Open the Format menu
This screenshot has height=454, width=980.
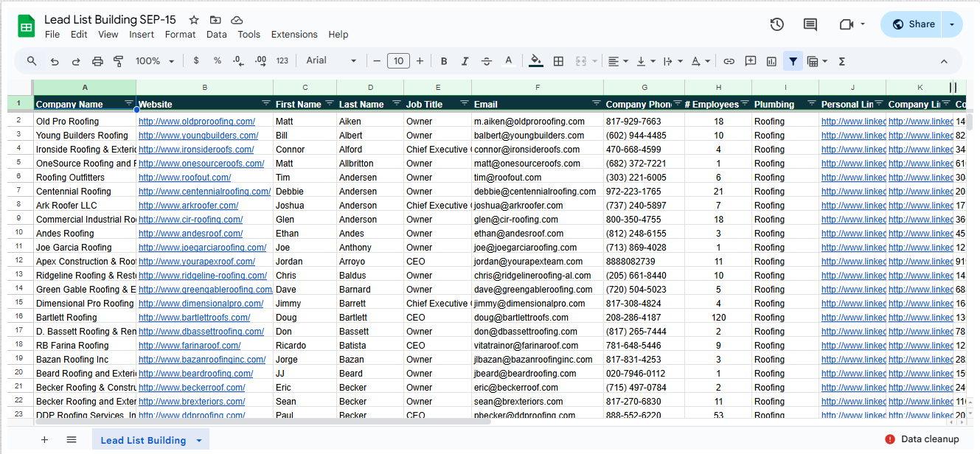pos(180,35)
